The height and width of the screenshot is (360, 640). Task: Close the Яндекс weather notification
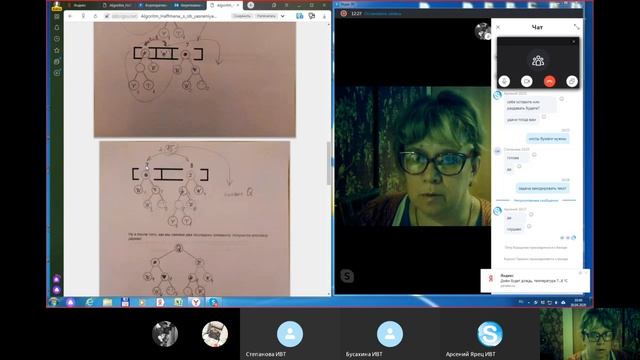point(586,273)
